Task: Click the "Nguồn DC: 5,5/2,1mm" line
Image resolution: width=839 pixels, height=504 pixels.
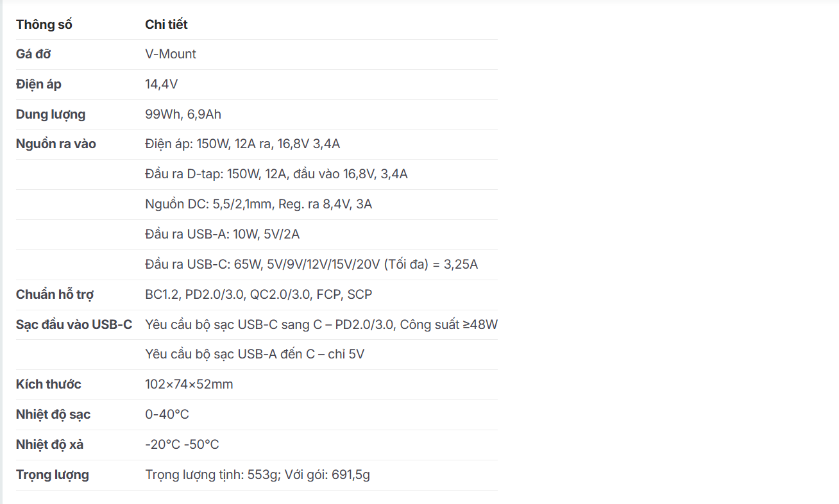Action: point(258,204)
